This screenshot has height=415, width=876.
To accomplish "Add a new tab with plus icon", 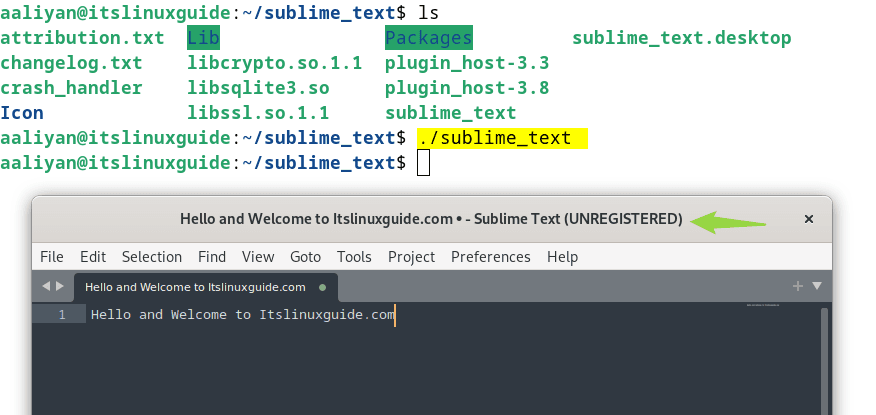I will coord(798,287).
